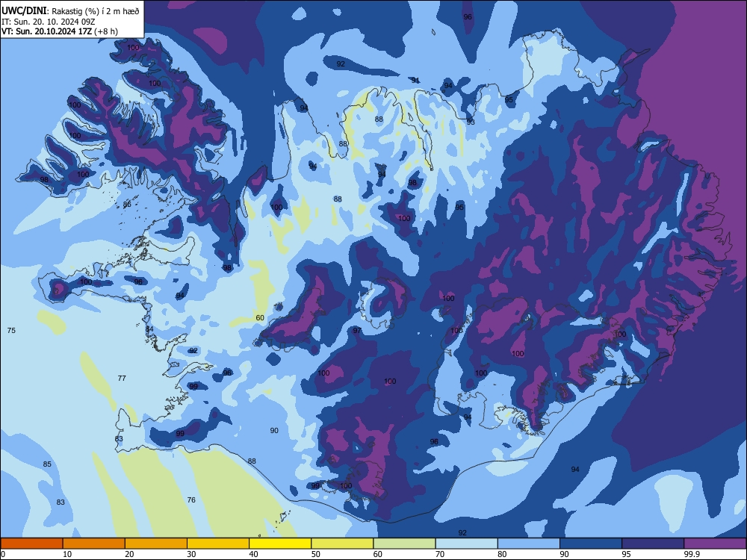Click the 30–40 amber legend swatch

click(218, 544)
